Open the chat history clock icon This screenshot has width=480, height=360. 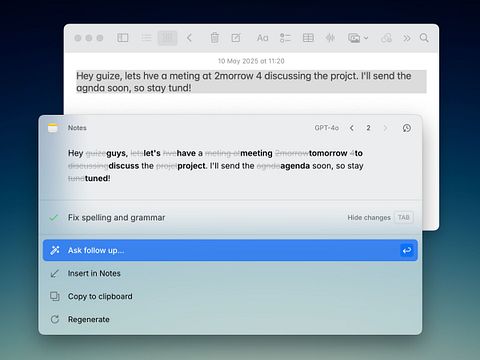pyautogui.click(x=407, y=128)
